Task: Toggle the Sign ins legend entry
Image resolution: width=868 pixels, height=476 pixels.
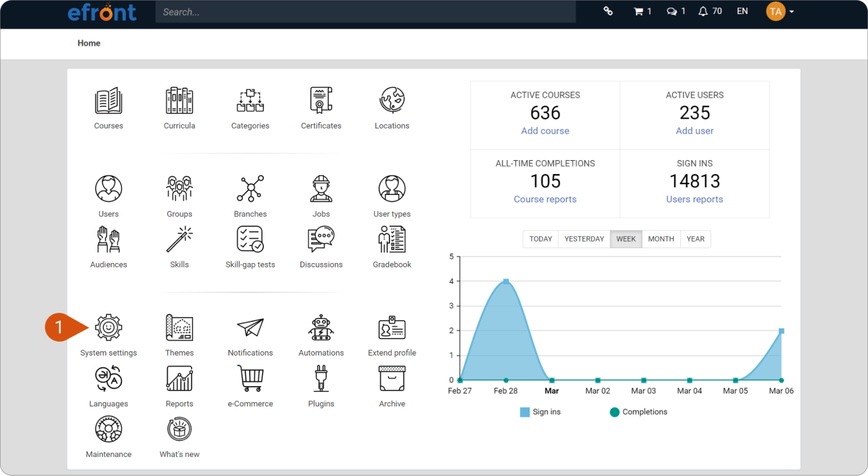Action: 540,412
